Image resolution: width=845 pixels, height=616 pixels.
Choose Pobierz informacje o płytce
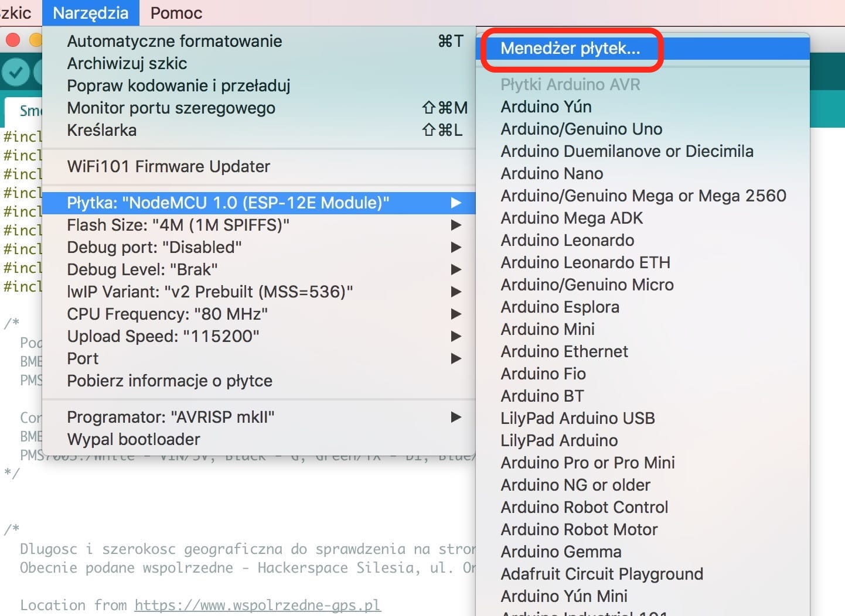258,381
